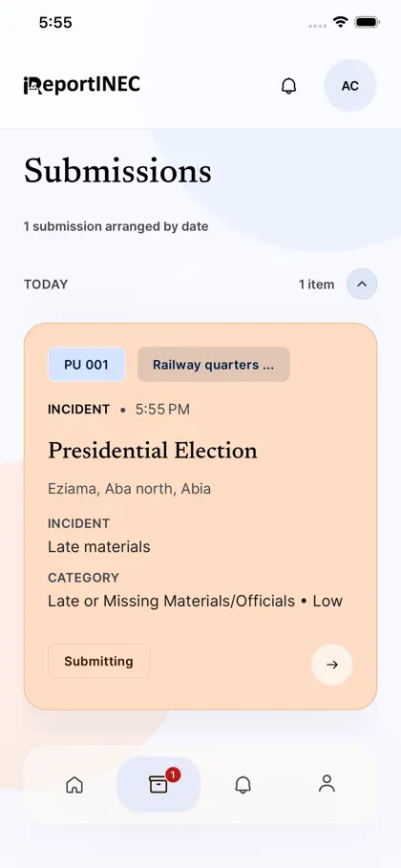Tap the PU 001 tag
Image resolution: width=401 pixels, height=868 pixels.
pyautogui.click(x=86, y=364)
